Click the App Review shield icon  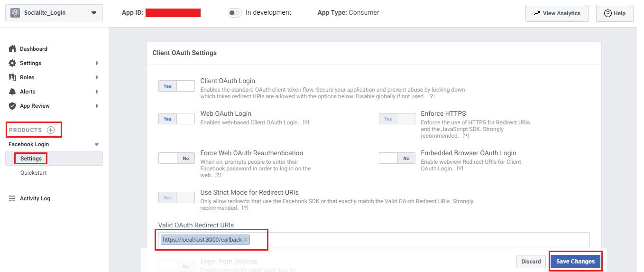[13, 106]
